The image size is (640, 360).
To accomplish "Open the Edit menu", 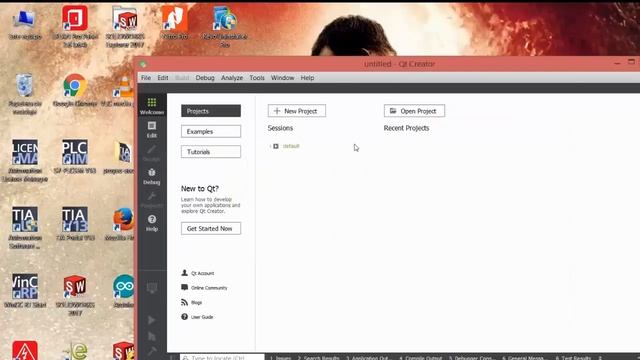I will pos(163,78).
